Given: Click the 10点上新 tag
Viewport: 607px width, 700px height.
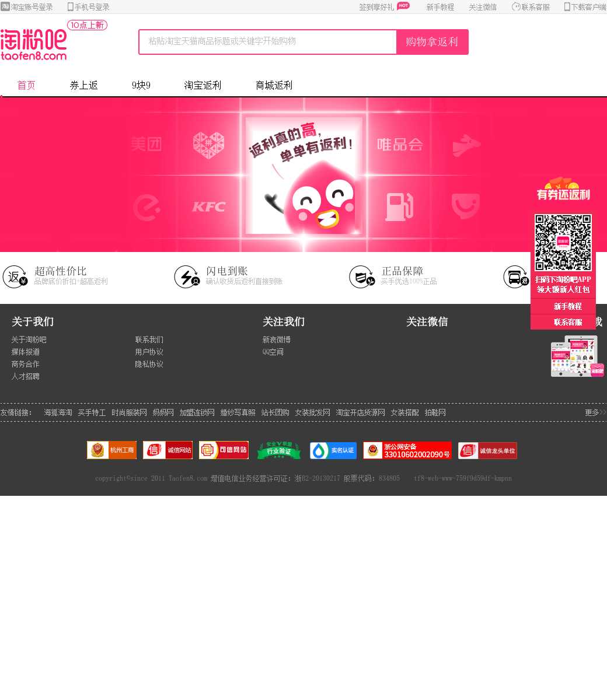Looking at the screenshot, I should 88,25.
